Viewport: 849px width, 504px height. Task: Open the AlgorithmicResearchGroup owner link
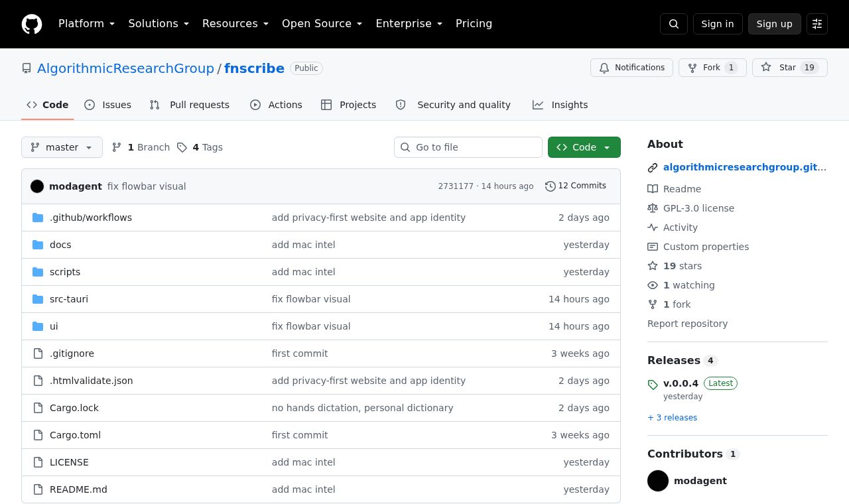point(125,68)
